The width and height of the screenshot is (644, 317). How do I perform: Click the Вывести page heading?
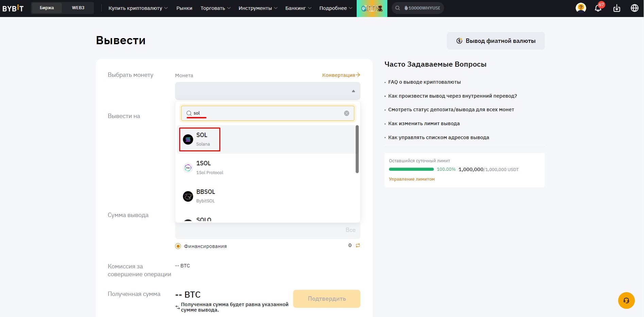[121, 40]
